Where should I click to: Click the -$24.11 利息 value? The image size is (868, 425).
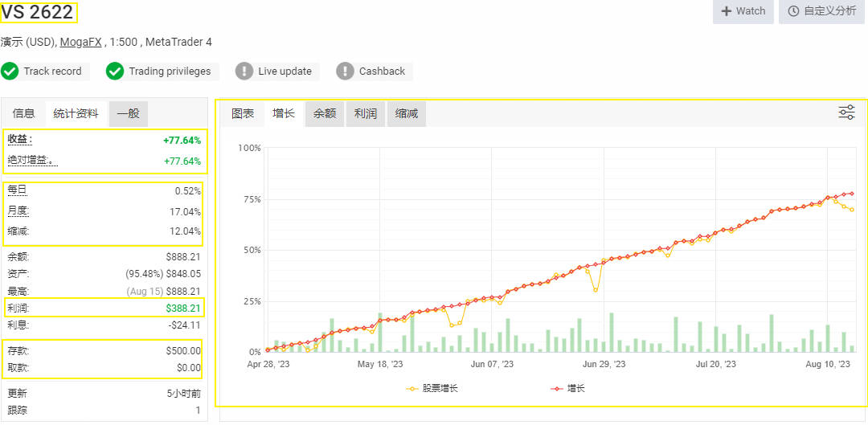click(x=184, y=325)
